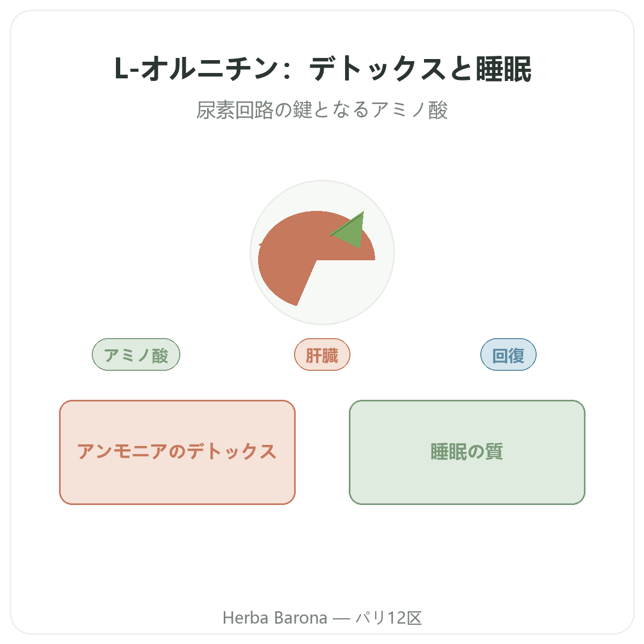Click the パリ12区 location text

click(389, 618)
